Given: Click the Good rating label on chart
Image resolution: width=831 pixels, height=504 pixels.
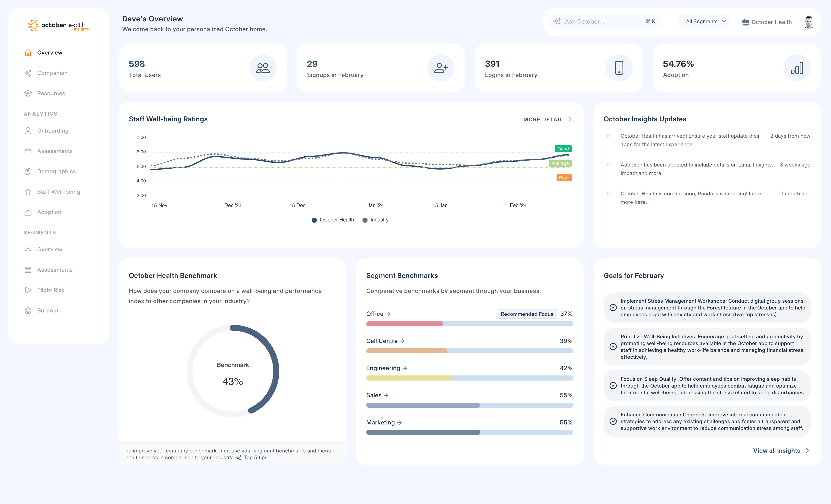Looking at the screenshot, I should pyautogui.click(x=563, y=149).
